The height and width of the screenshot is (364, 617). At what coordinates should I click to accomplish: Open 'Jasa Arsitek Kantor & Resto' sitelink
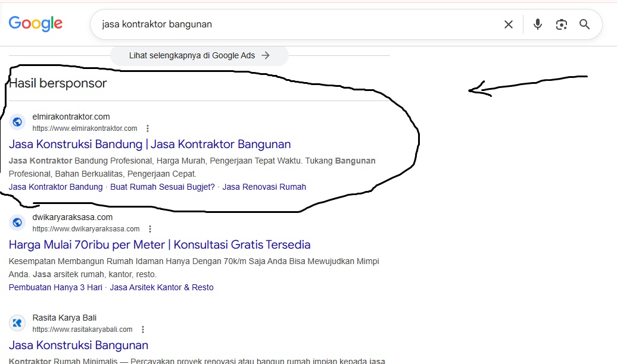click(162, 288)
